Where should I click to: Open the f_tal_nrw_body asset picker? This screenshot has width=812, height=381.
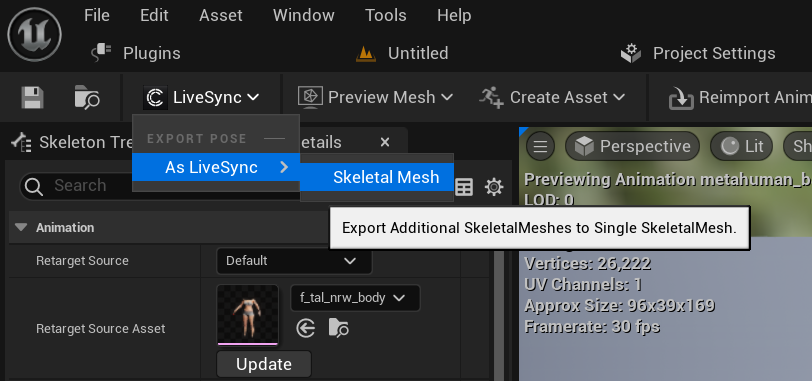pos(355,298)
